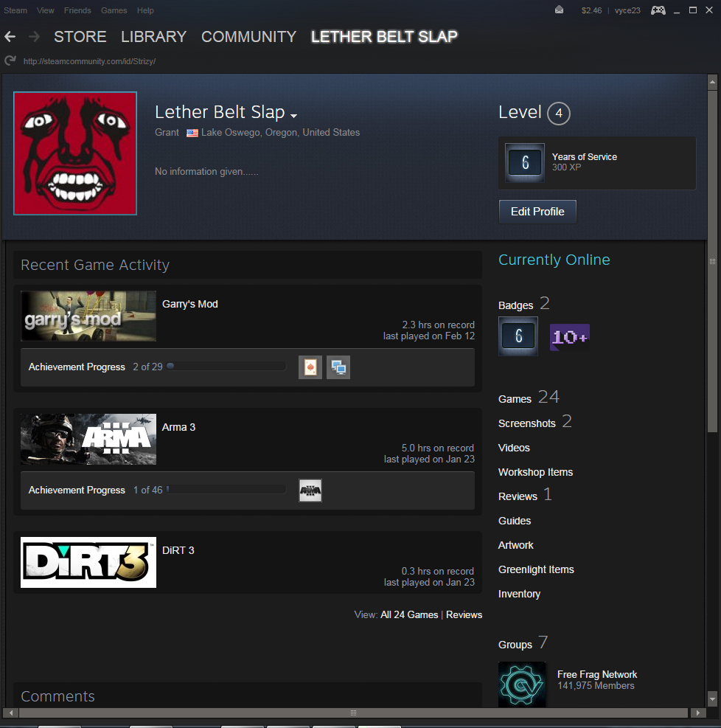Open the Arma 3 title link
Screen dimensions: 721x728
(178, 427)
